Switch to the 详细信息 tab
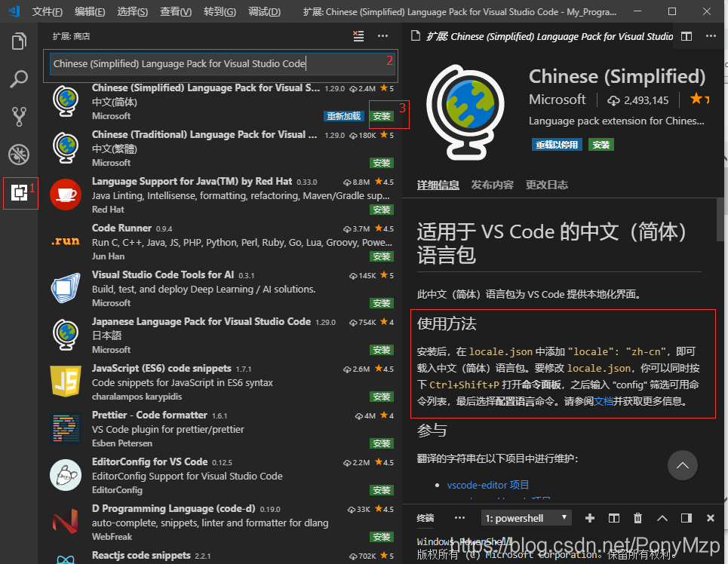728x564 pixels. [438, 185]
